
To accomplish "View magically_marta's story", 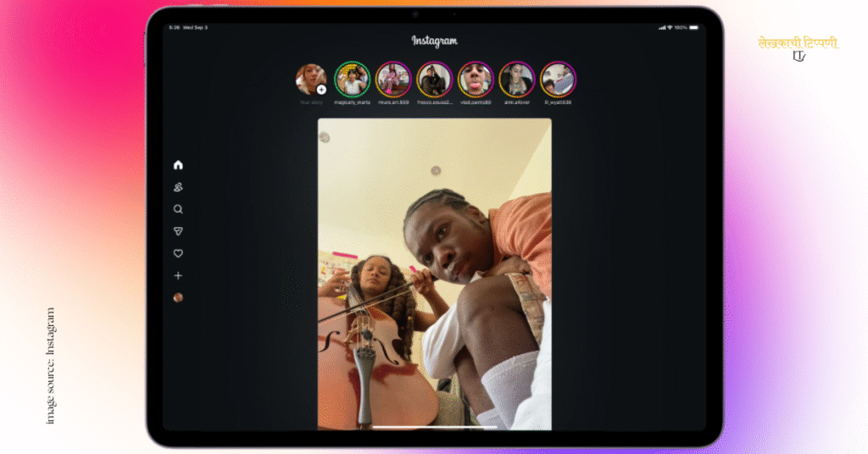I will coord(352,79).
